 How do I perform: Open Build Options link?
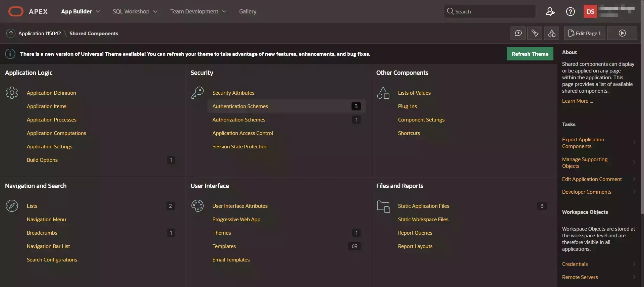click(42, 160)
